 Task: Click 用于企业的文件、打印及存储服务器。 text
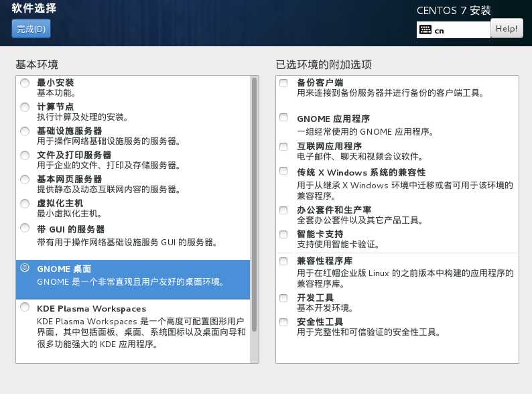[109, 166]
